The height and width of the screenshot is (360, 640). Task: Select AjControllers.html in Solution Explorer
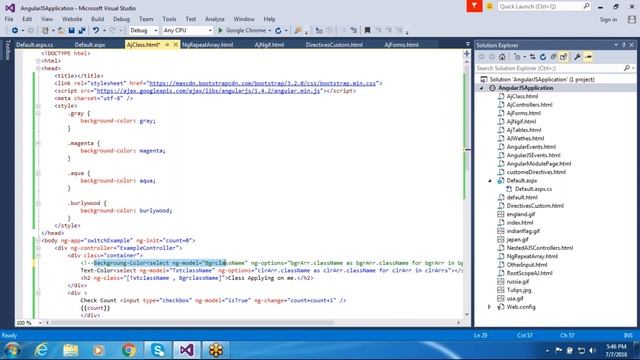529,105
